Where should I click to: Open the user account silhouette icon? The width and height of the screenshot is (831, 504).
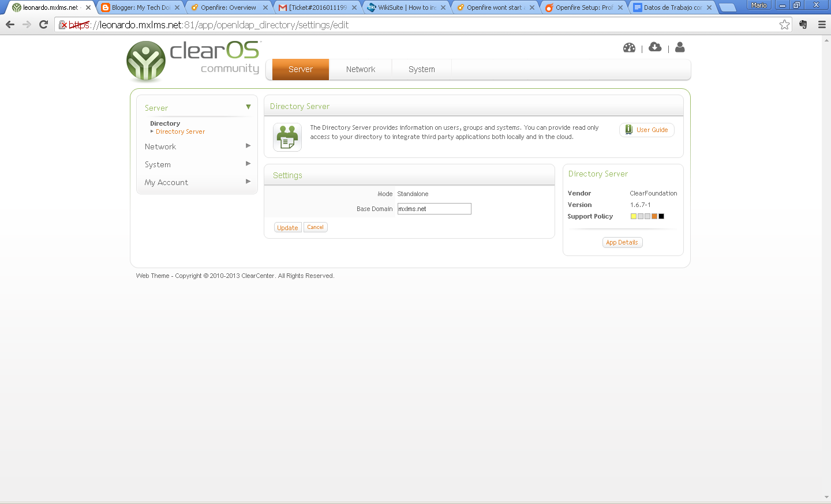(680, 47)
